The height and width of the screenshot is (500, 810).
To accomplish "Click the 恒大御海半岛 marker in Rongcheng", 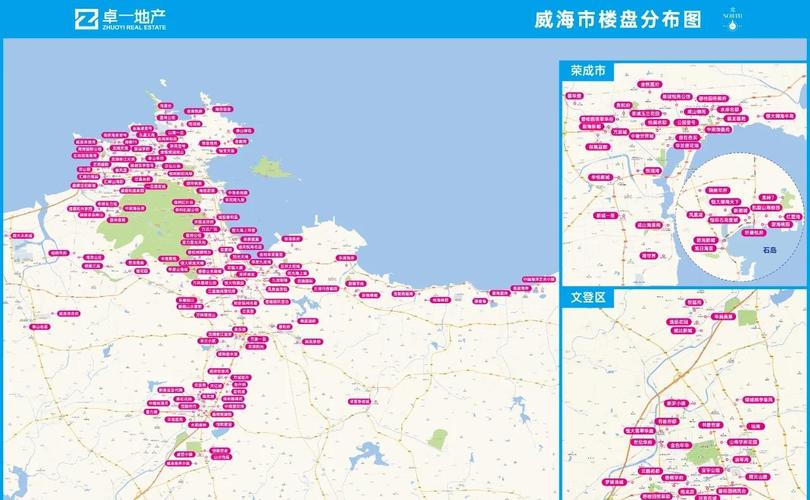I will coord(777,117).
